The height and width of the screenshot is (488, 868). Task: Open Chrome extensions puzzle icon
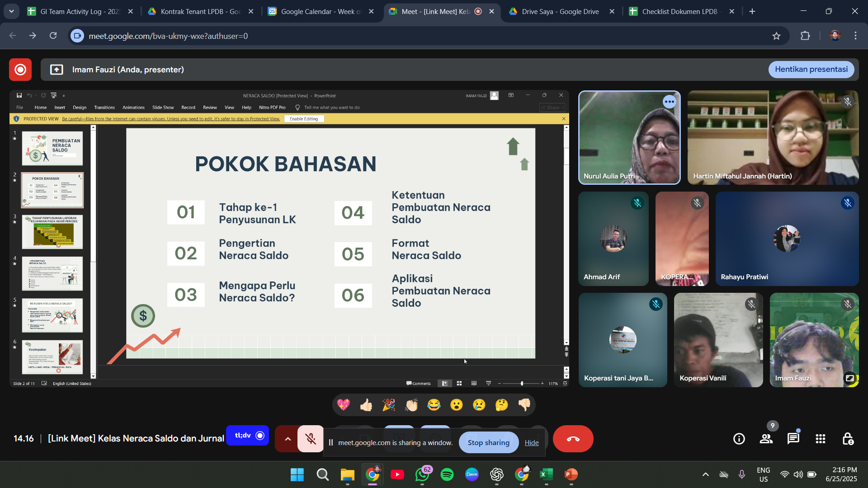click(x=805, y=36)
